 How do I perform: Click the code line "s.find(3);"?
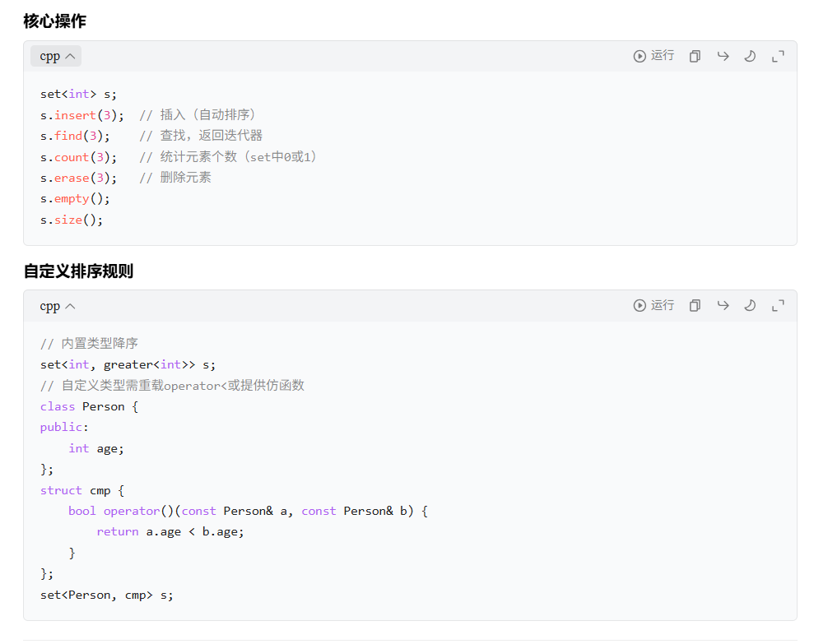point(75,136)
